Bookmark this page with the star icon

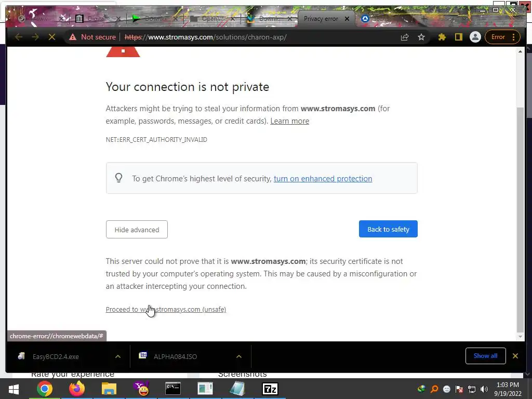pyautogui.click(x=421, y=37)
